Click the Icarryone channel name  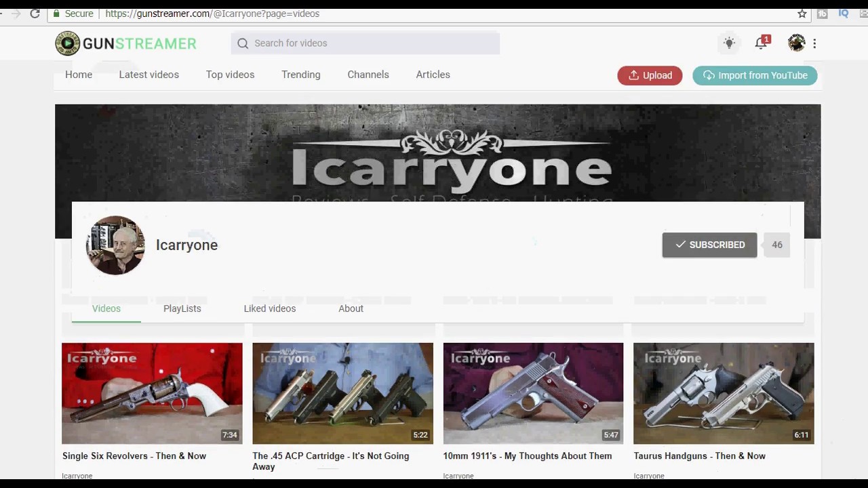[187, 245]
